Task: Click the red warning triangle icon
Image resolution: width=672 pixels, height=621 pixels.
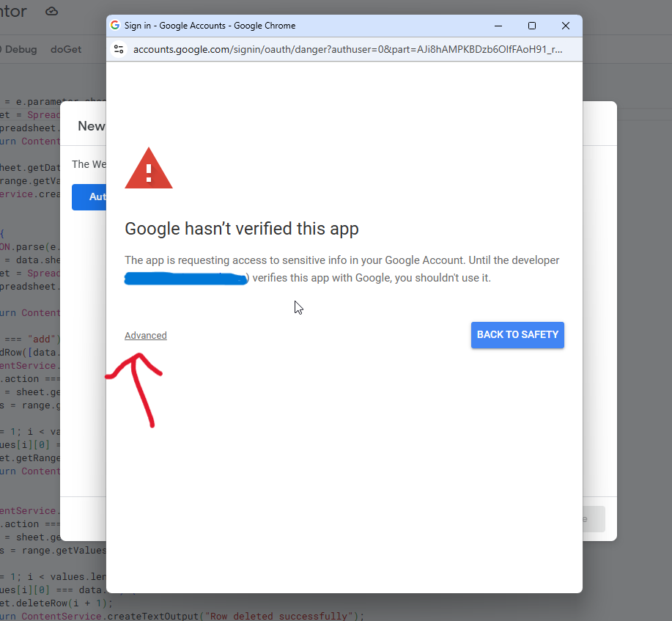Action: pos(148,168)
